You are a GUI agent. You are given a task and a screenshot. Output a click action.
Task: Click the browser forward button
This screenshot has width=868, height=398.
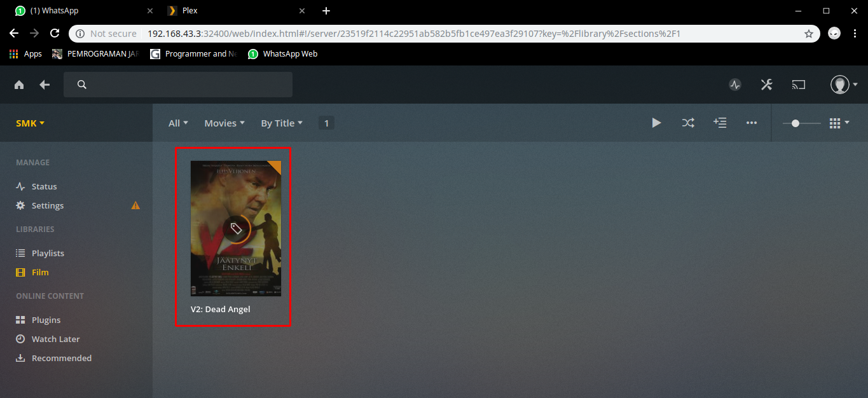[x=34, y=34]
